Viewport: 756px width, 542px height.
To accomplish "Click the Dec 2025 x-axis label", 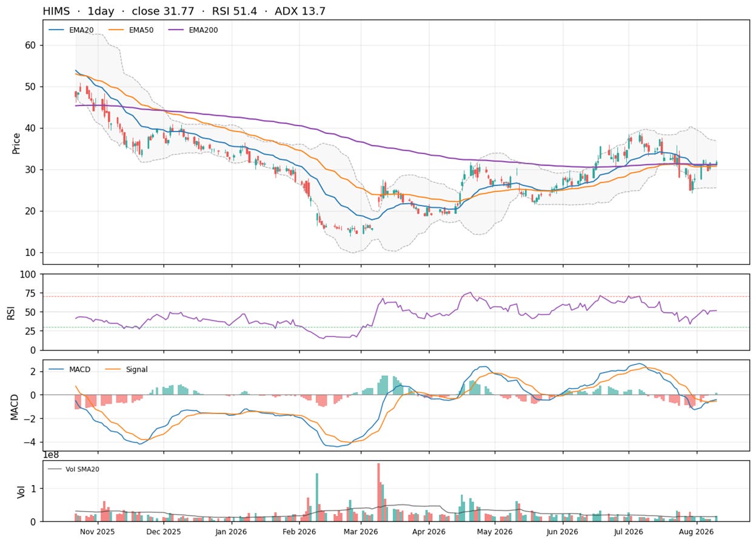I will [x=164, y=532].
